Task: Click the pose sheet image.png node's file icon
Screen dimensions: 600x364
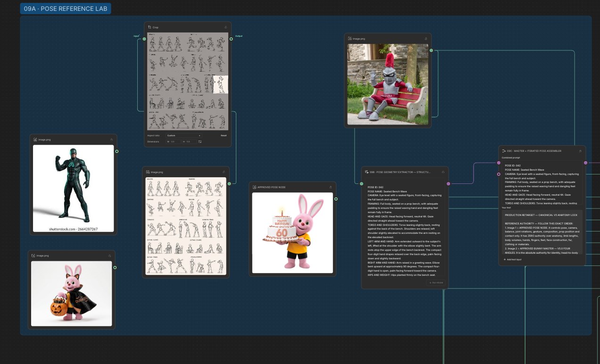Action: 148,172
